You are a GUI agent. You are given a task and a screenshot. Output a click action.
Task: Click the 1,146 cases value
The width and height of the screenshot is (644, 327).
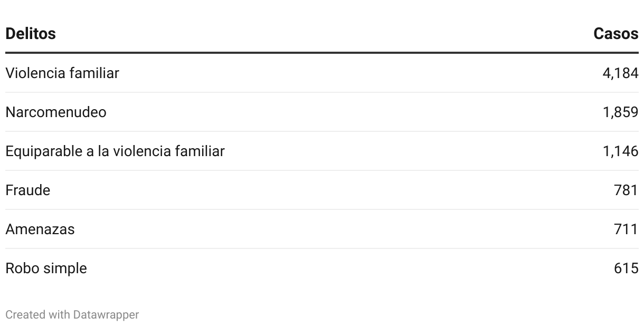click(x=620, y=151)
